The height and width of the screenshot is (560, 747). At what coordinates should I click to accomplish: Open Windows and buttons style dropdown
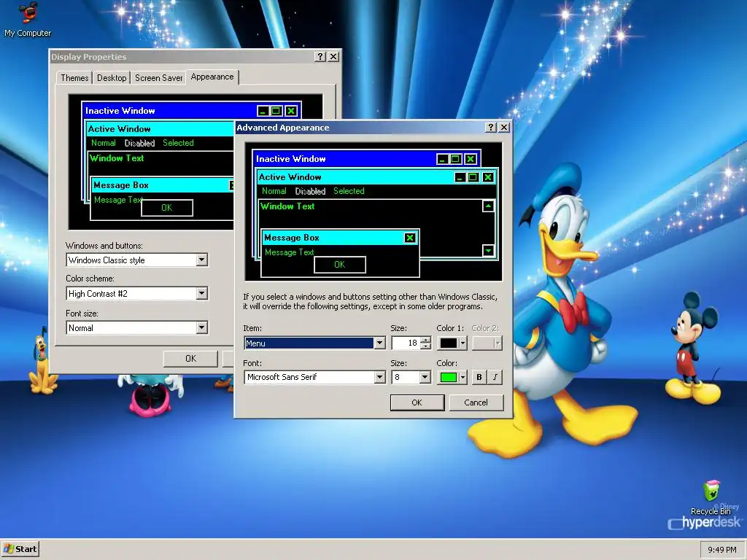(202, 260)
